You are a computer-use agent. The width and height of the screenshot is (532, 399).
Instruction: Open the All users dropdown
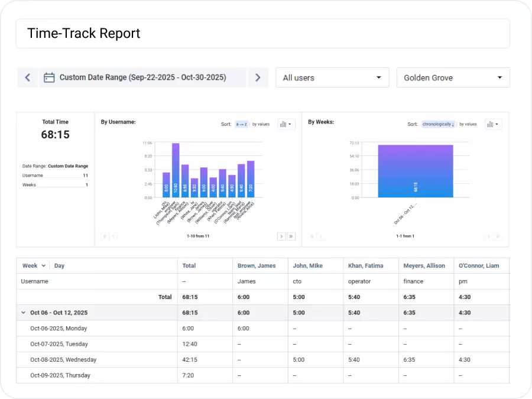coord(332,77)
